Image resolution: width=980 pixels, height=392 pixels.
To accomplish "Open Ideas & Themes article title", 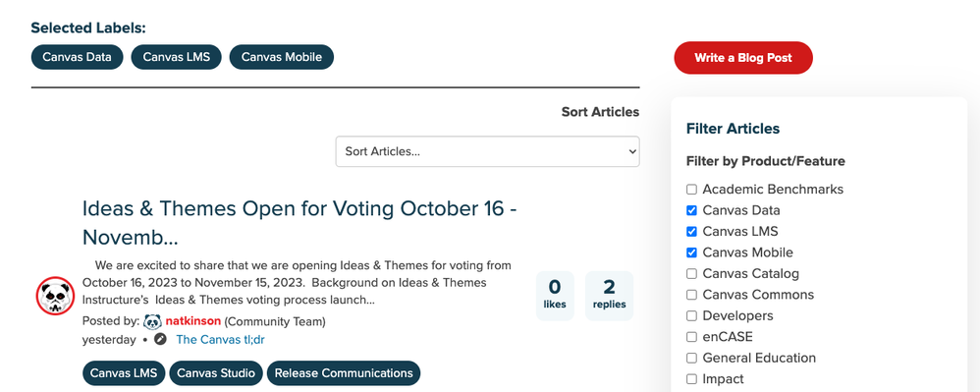I will pos(299,223).
